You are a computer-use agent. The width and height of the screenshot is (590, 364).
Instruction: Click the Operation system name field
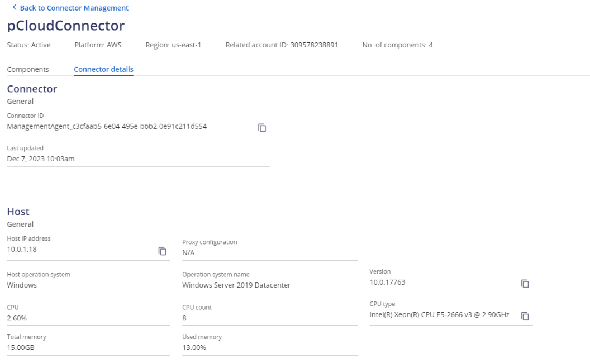click(x=230, y=285)
